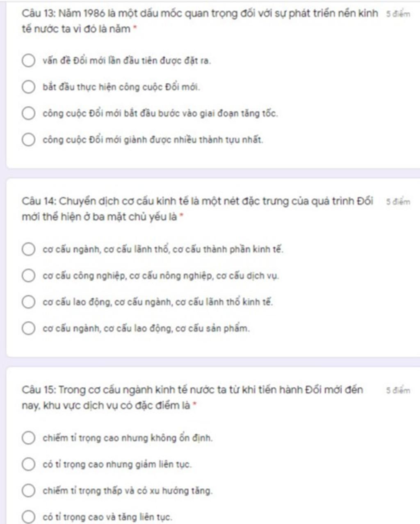420x524 pixels.
Task: Choose 'bắt đầu thực hiện công cuộc Đổi mới'
Action: pyautogui.click(x=28, y=87)
